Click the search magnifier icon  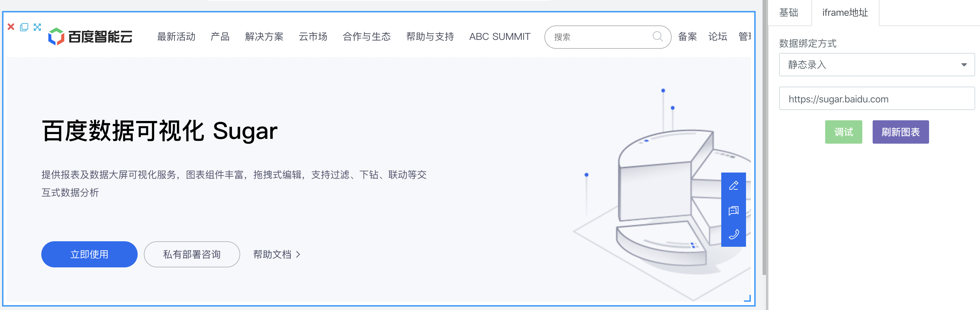pyautogui.click(x=657, y=36)
